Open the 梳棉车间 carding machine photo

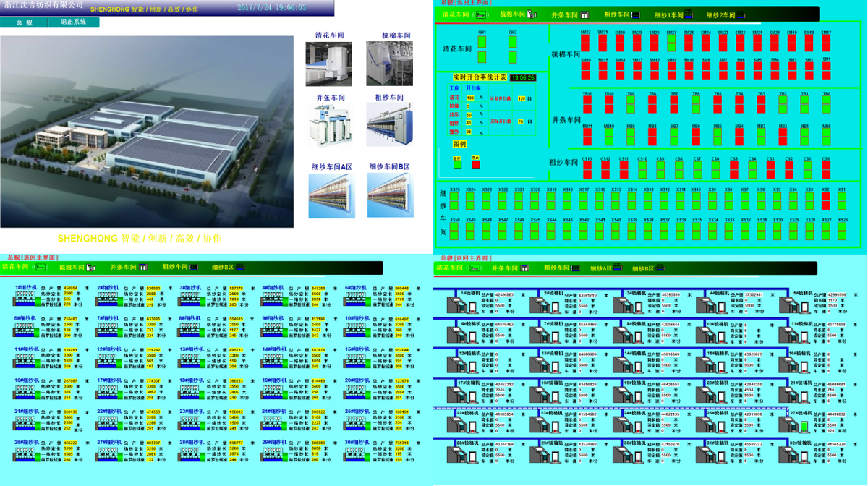coord(389,64)
